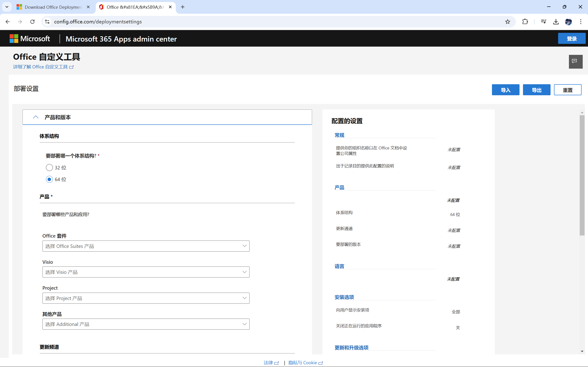Click the 重置 reset button
This screenshot has width=588, height=367.
(568, 90)
